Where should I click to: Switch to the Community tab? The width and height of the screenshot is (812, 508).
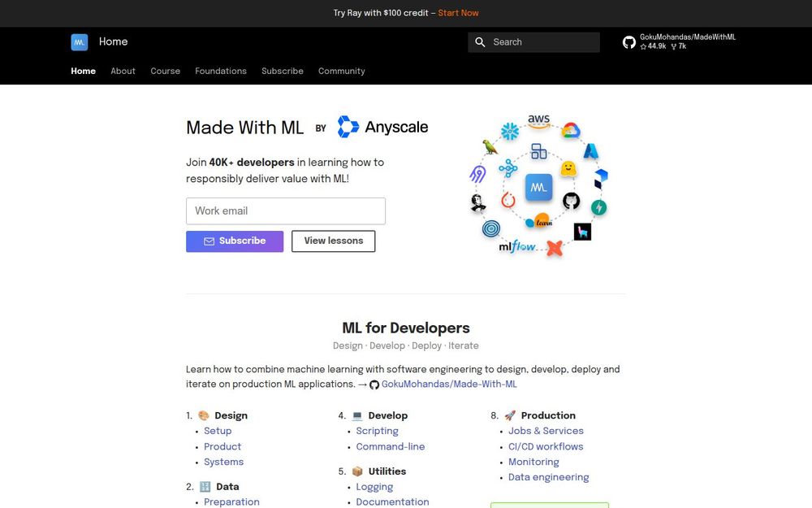(x=341, y=71)
